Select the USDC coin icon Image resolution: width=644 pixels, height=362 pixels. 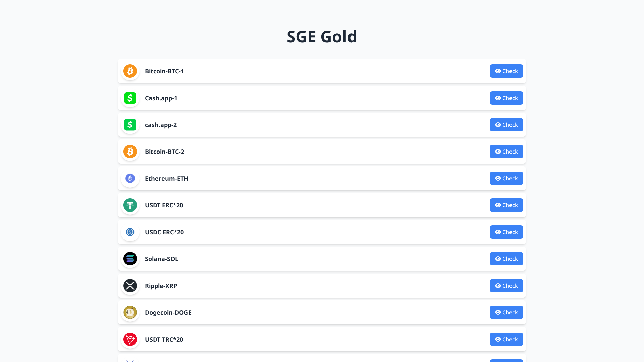pyautogui.click(x=130, y=232)
